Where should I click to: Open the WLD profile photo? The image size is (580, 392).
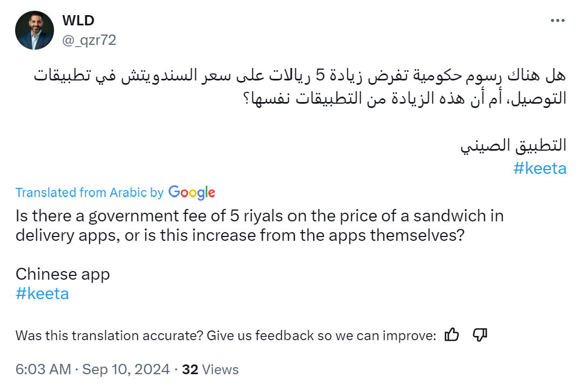[34, 30]
